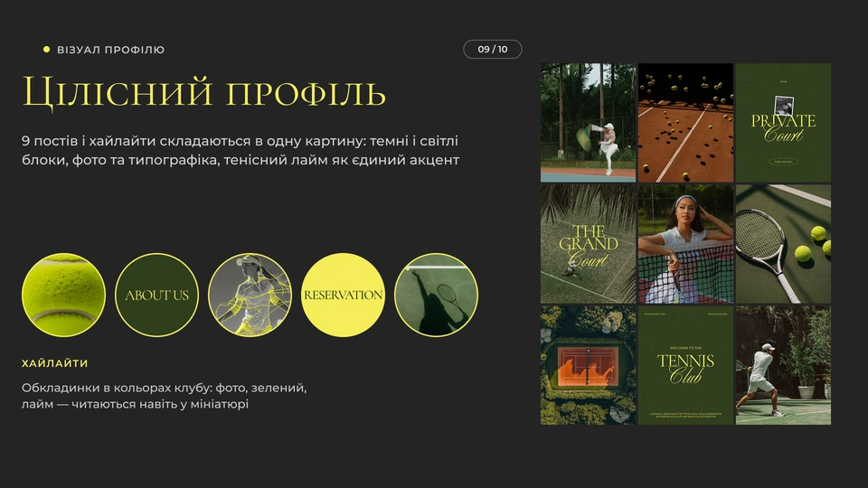Image resolution: width=868 pixels, height=488 pixels.
Task: Open the player serving among palm trees post
Action: [588, 122]
